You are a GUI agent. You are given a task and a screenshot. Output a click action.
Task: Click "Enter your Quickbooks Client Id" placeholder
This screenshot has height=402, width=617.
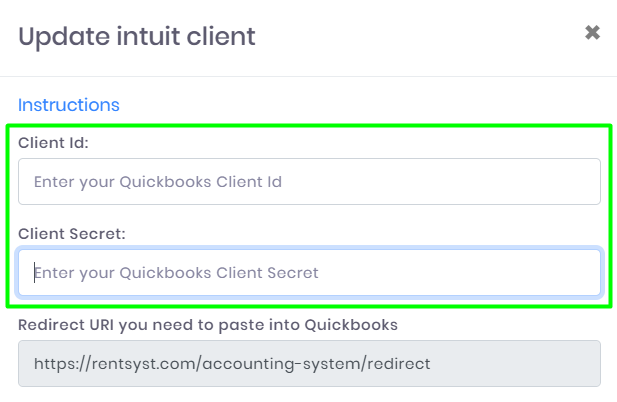(x=158, y=182)
